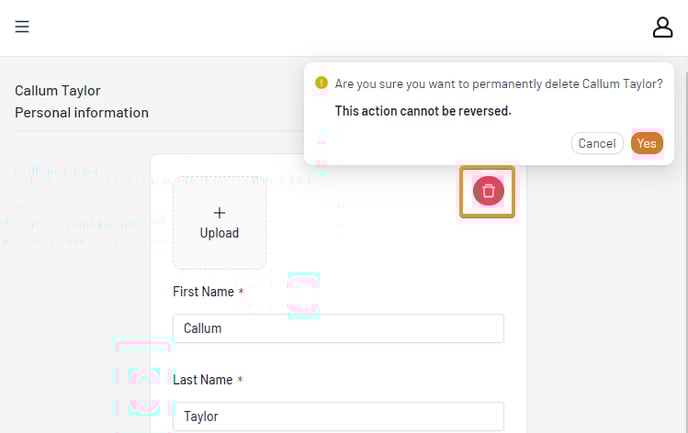Focus the Last Name field containing Taylor
This screenshot has width=688, height=433.
tap(338, 416)
